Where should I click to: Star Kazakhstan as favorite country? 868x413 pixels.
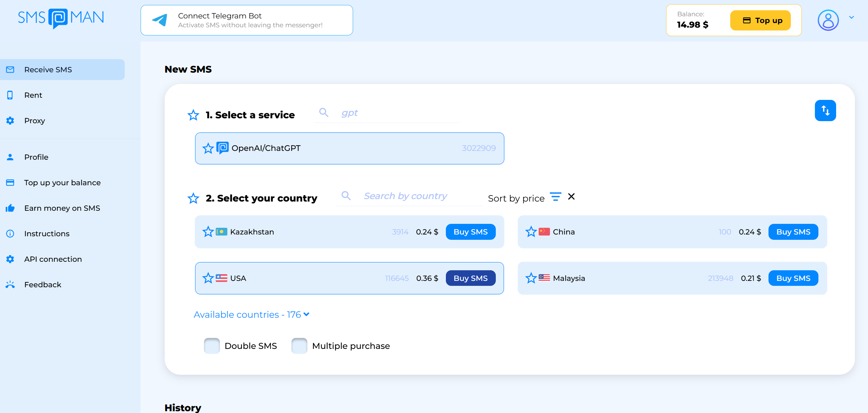tap(208, 232)
